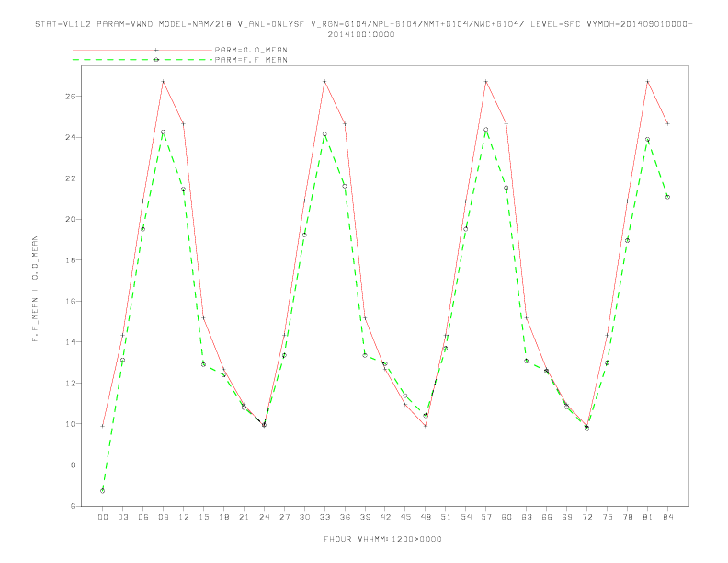Click x-axis tick label 33
The image size is (728, 563).
pyautogui.click(x=324, y=517)
